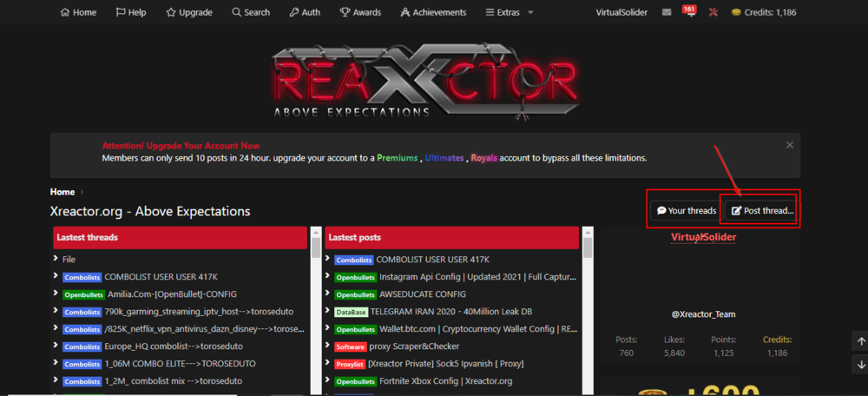Click the Home breadcrumb
Screen dimensions: 868x396
pyautogui.click(x=62, y=192)
